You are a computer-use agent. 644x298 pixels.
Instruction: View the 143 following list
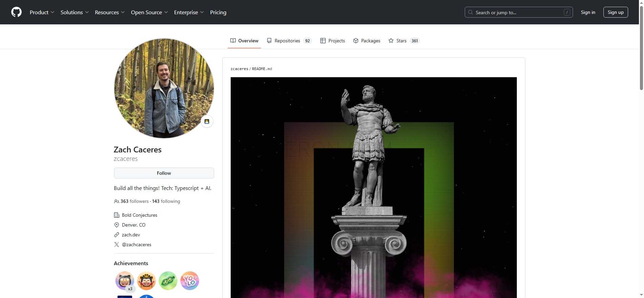tap(166, 201)
